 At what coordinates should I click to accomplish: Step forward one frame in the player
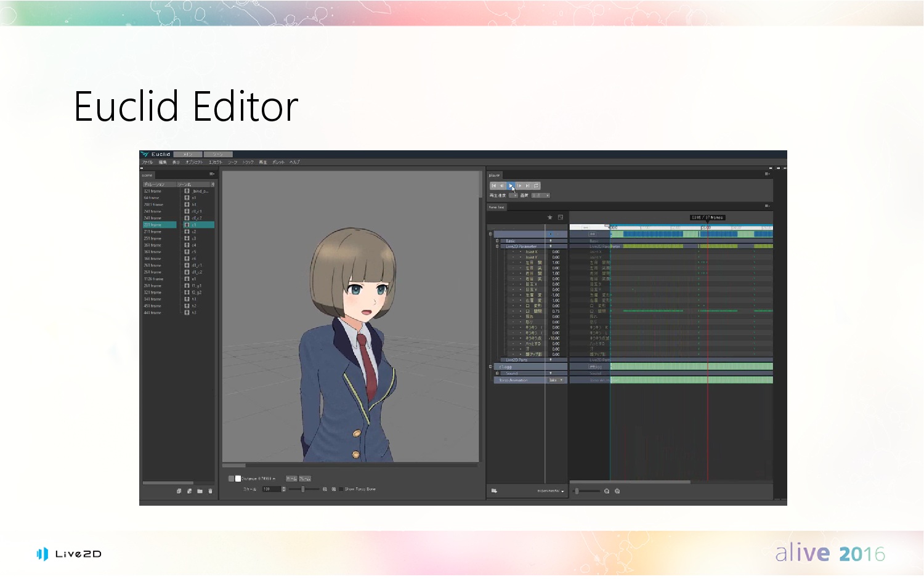(519, 185)
